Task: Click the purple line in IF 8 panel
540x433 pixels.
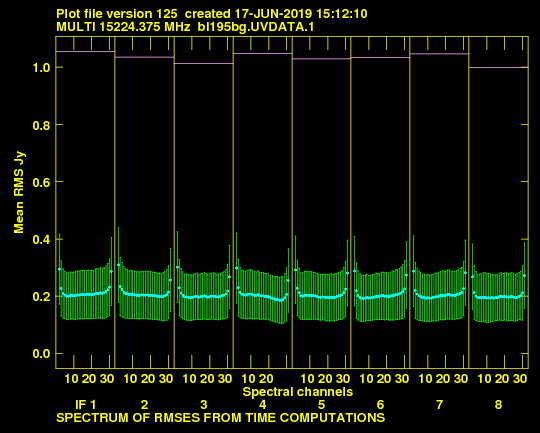Action: (498, 68)
